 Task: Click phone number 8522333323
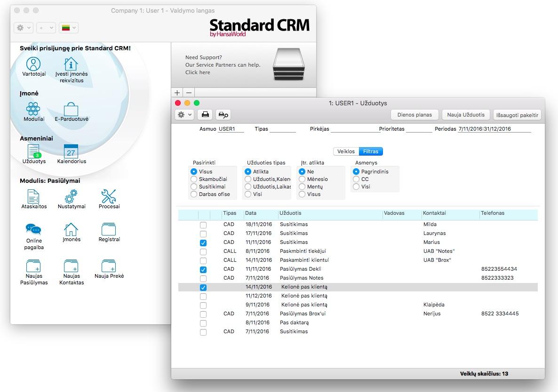pyautogui.click(x=497, y=278)
